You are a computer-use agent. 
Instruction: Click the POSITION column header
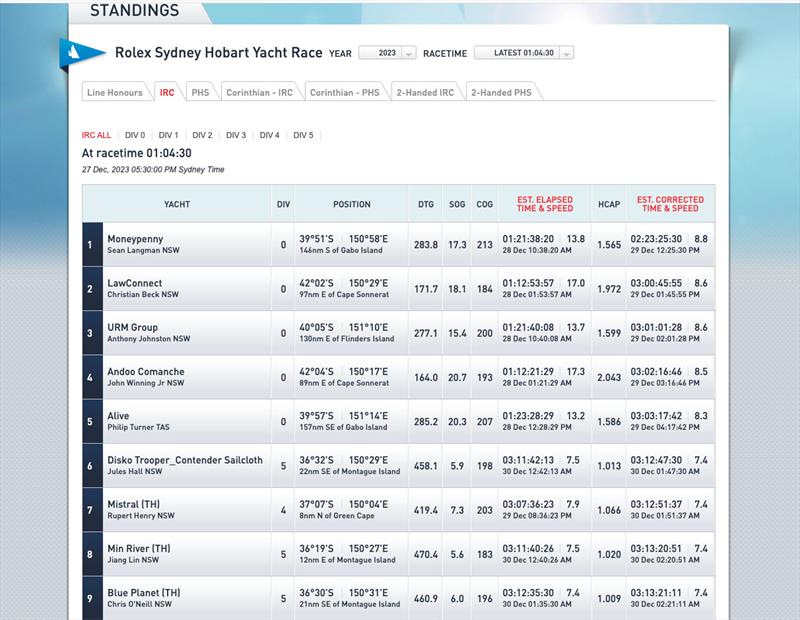click(x=352, y=204)
